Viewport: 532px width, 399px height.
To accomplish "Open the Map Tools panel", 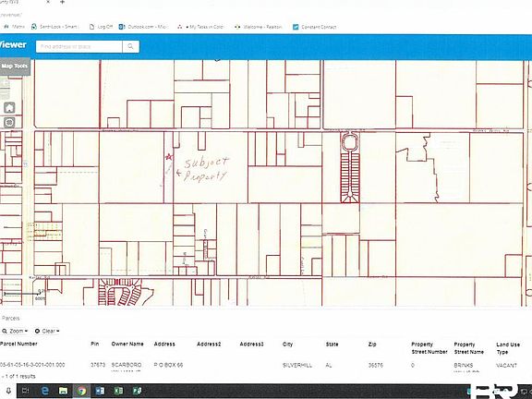I will point(15,66).
